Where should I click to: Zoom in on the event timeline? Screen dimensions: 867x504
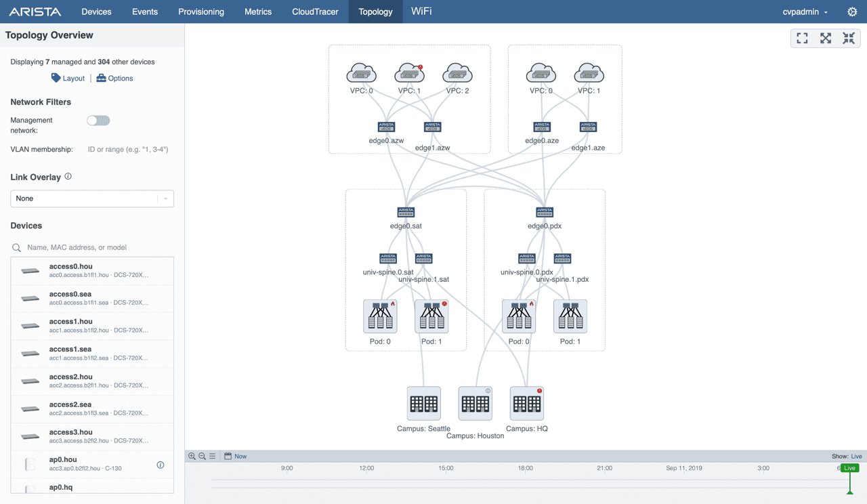192,455
